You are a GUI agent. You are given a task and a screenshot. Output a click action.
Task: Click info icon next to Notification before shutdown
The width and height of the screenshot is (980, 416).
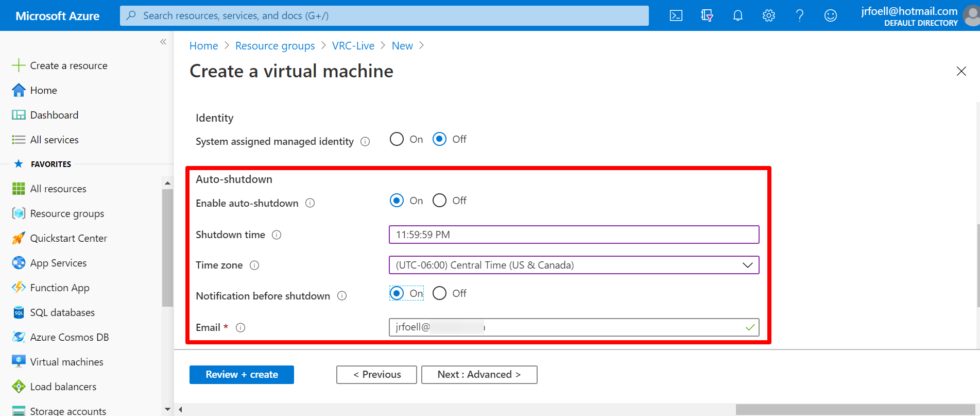[342, 296]
